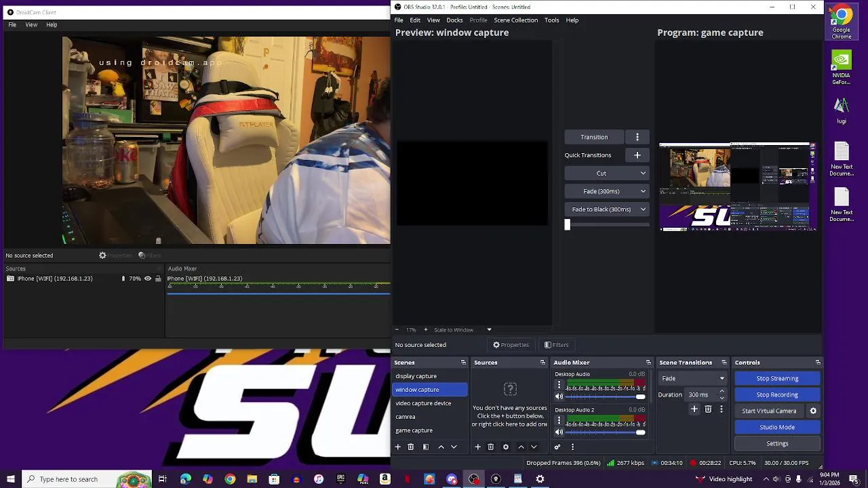This screenshot has width=868, height=488.
Task: Move source up in Sources dock
Action: (521, 447)
